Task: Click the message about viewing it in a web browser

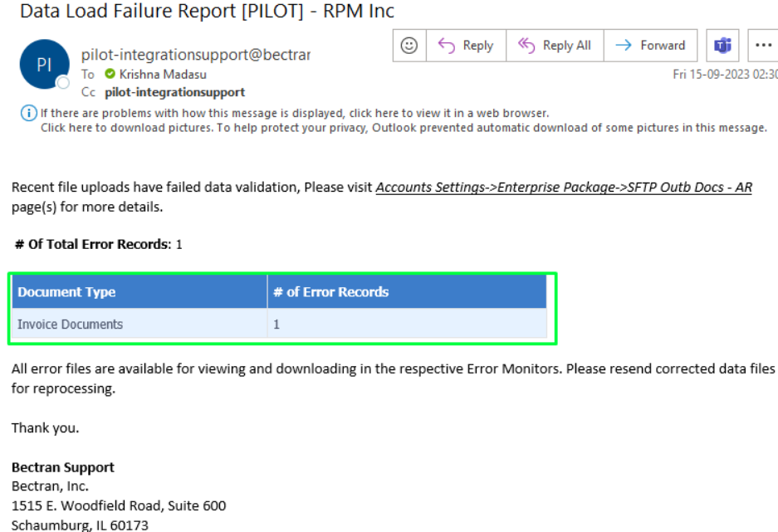Action: point(295,113)
